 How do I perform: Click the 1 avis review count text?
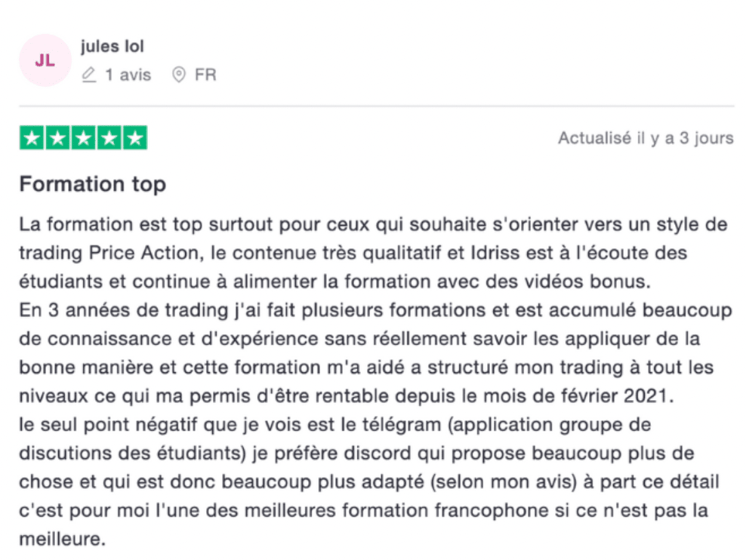[128, 75]
